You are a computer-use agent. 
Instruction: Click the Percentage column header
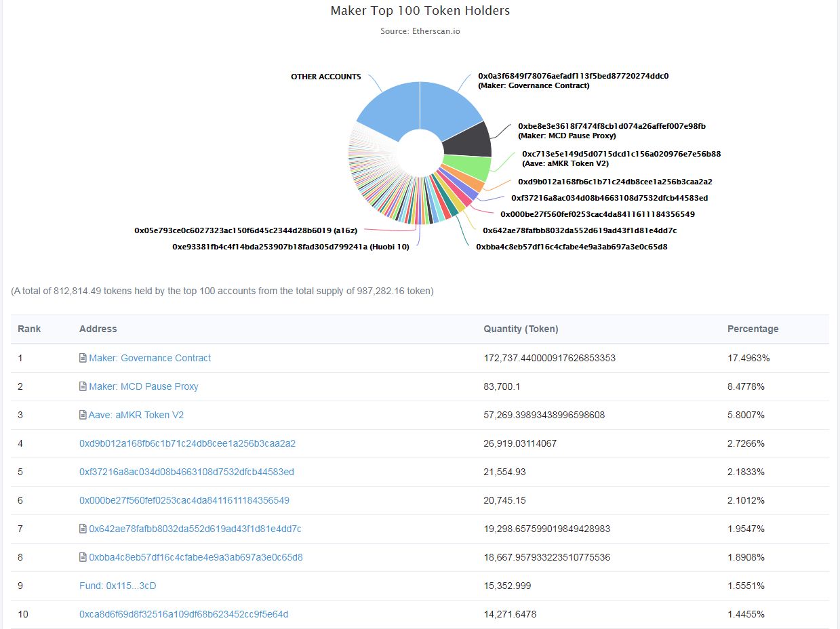[x=753, y=329]
